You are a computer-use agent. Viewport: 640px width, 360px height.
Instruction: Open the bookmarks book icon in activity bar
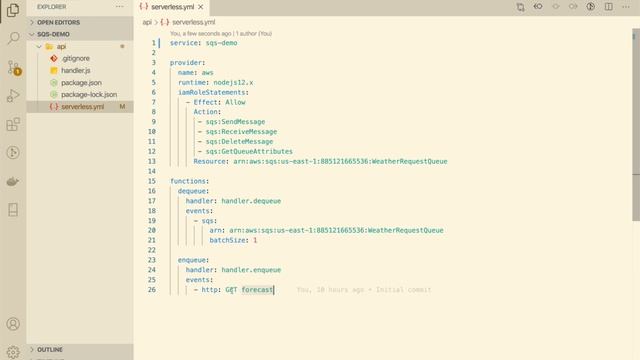point(13,210)
